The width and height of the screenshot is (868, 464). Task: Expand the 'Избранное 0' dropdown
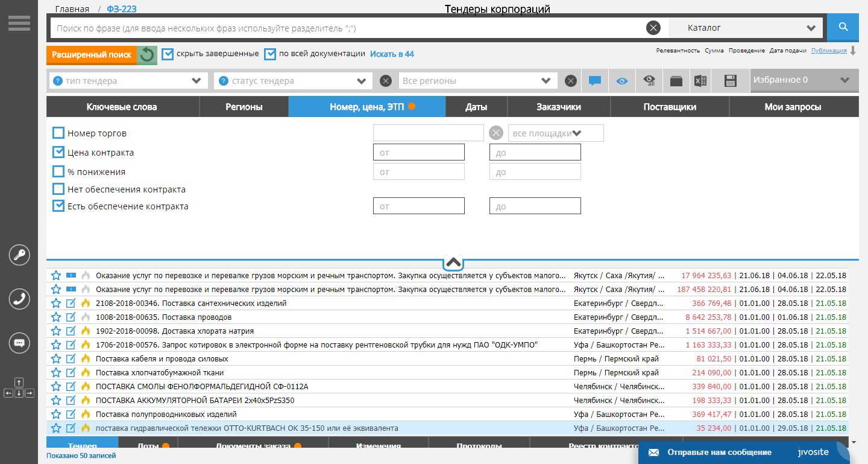click(804, 80)
